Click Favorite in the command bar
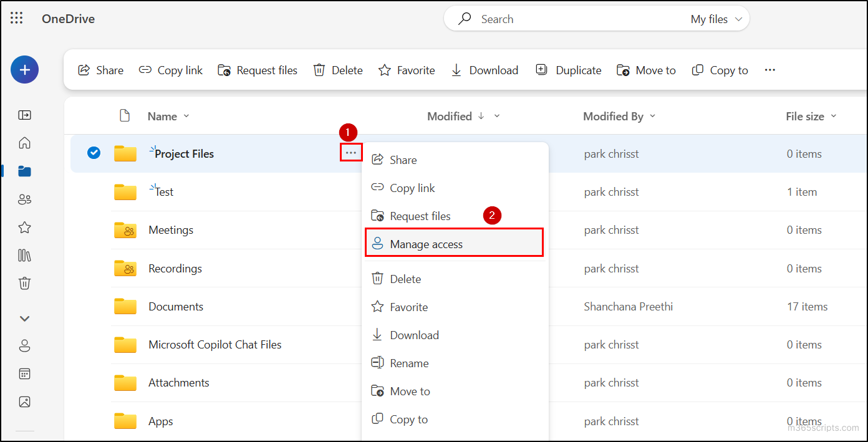This screenshot has width=868, height=442. coord(407,70)
